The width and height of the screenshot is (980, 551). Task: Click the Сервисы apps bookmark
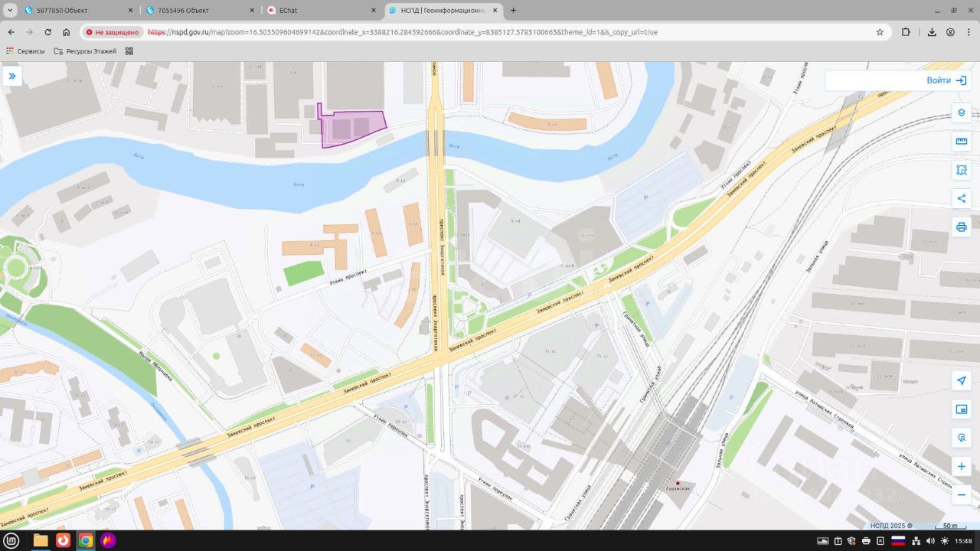[x=25, y=51]
